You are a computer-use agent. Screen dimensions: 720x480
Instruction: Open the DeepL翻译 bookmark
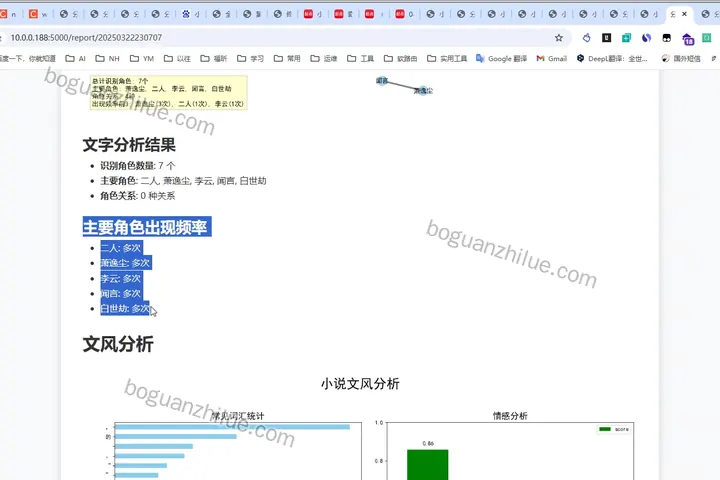tap(612, 58)
